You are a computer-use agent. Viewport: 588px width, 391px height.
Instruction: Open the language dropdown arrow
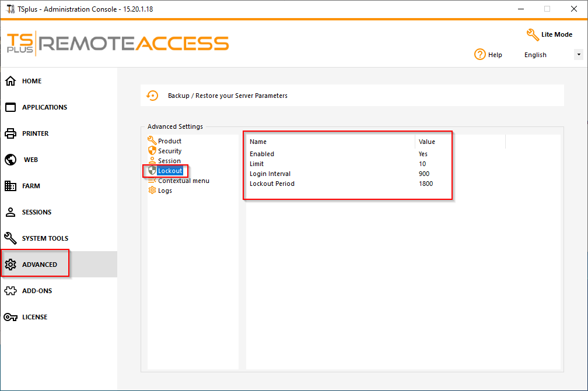pos(578,55)
